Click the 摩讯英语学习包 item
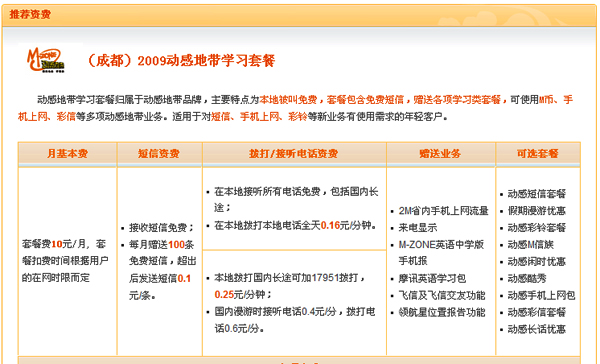This screenshot has height=364, width=600. [432, 278]
